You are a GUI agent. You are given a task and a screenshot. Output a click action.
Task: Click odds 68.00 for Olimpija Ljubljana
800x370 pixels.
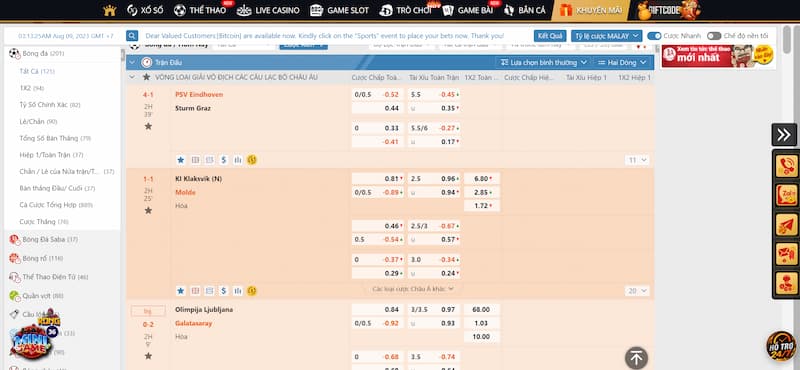pos(482,309)
